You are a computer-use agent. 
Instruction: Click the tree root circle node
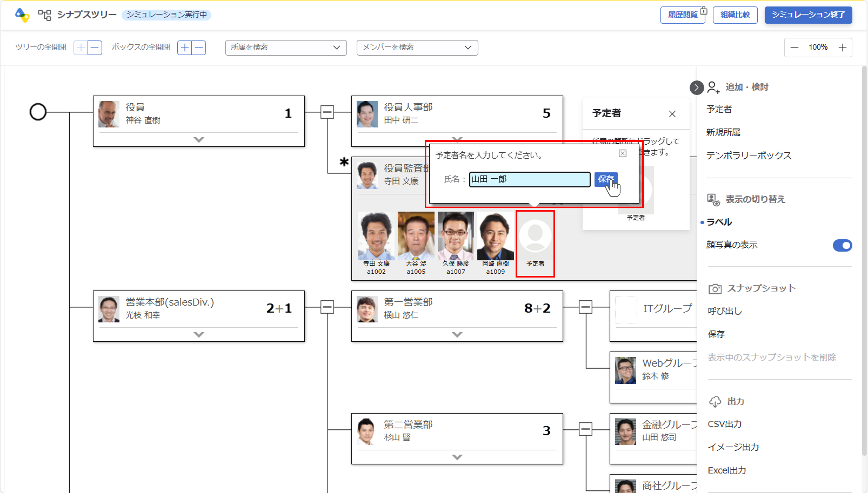click(x=38, y=112)
